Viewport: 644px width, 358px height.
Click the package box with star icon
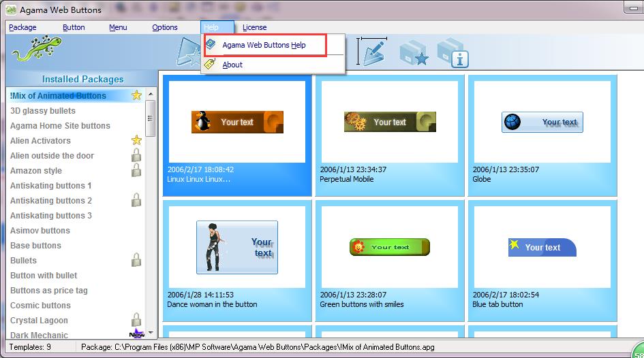click(414, 52)
